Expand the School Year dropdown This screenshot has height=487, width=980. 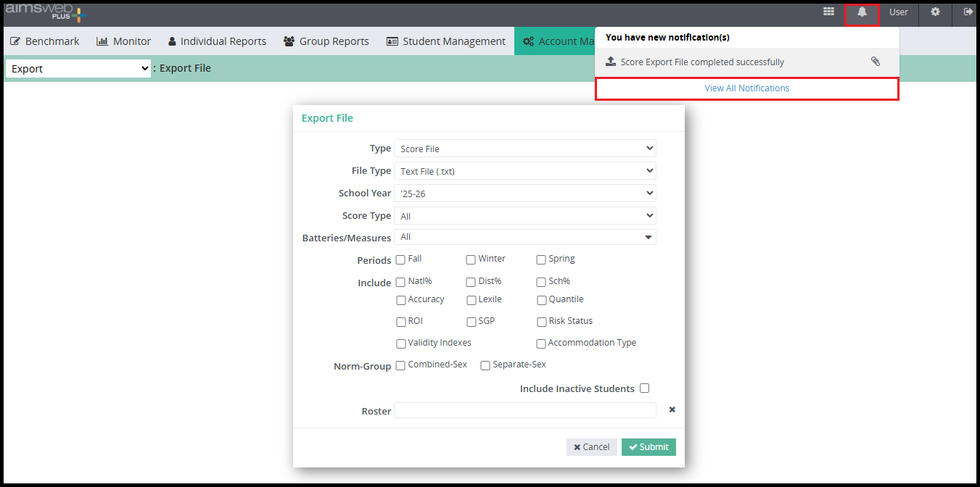[524, 193]
